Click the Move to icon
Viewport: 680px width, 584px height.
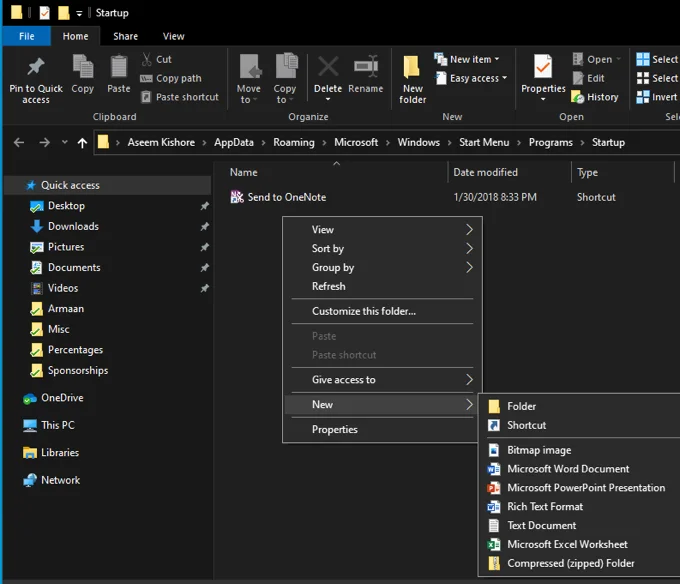pyautogui.click(x=250, y=67)
